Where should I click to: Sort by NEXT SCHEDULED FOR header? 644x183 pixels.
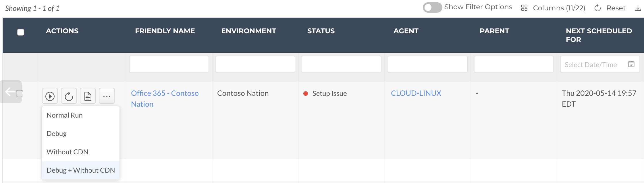tap(599, 35)
